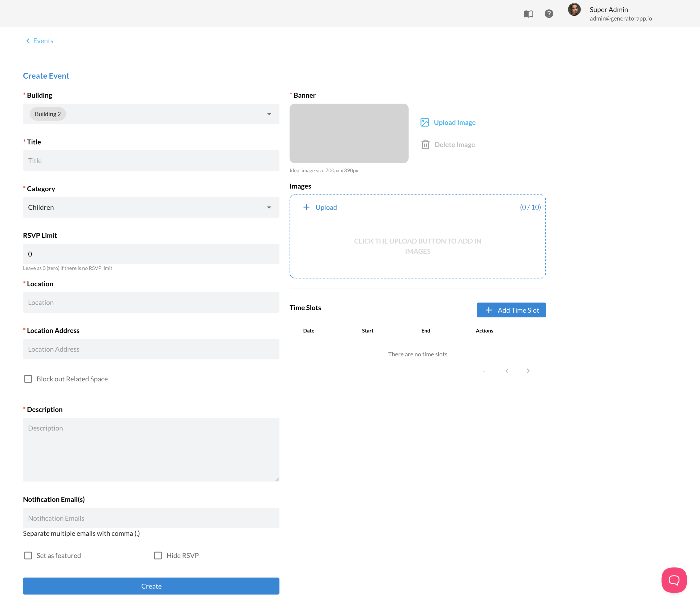
Task: Click the Title input field
Action: [151, 161]
